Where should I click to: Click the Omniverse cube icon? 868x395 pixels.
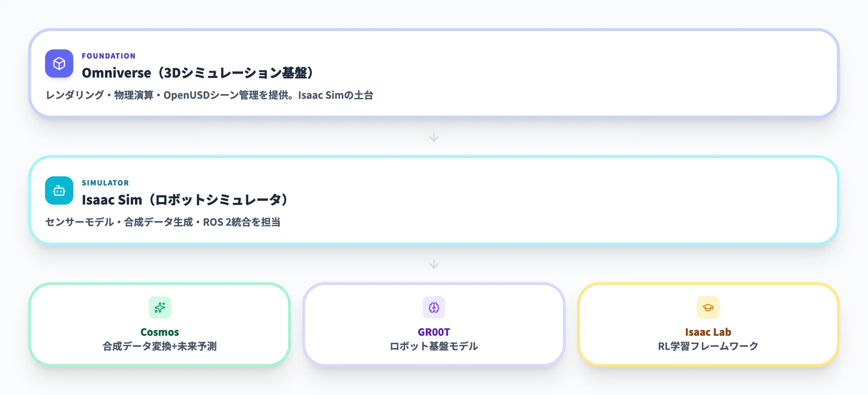[x=59, y=63]
